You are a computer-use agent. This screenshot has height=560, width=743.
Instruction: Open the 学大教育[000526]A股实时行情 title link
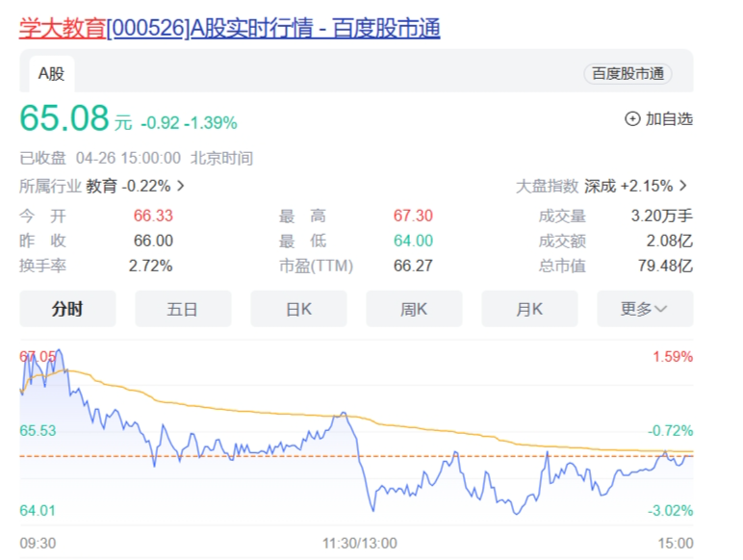[x=230, y=28]
